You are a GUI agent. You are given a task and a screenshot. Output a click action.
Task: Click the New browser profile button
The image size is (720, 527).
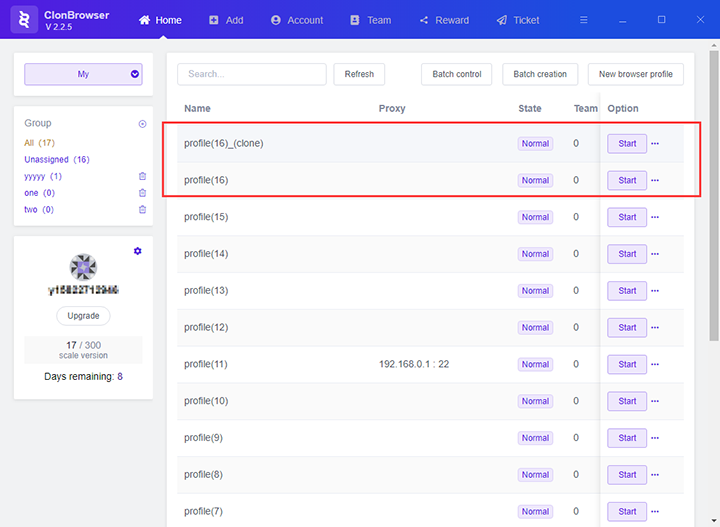(x=635, y=74)
